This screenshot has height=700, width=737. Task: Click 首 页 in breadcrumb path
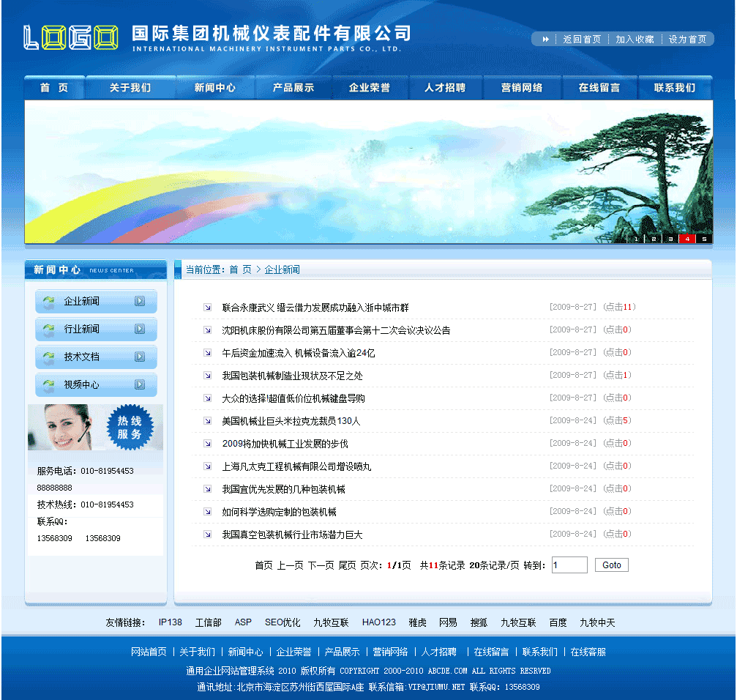pos(240,269)
